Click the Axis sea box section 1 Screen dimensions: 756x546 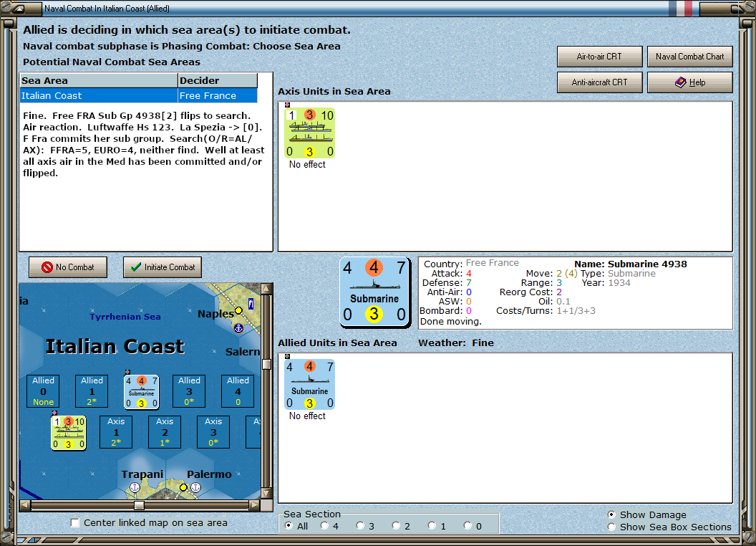[x=116, y=432]
